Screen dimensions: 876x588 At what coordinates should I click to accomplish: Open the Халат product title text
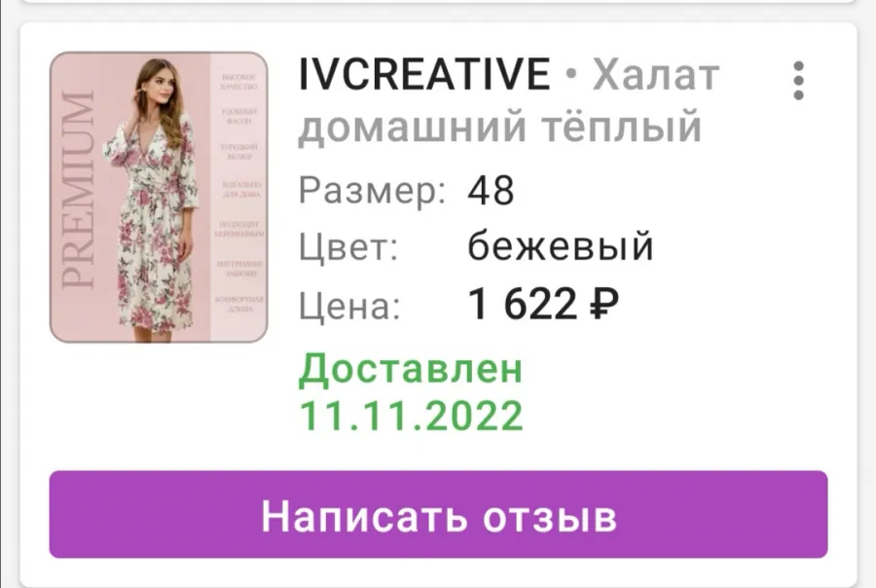[656, 75]
